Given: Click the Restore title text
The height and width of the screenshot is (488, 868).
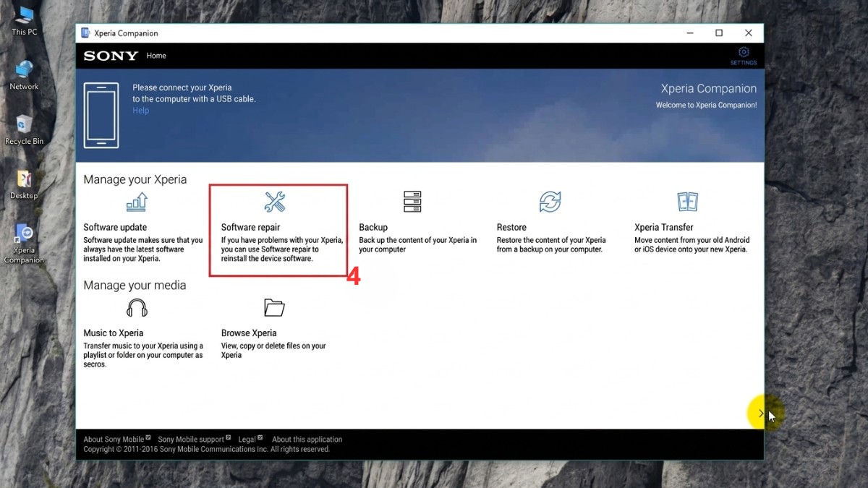Looking at the screenshot, I should (511, 227).
